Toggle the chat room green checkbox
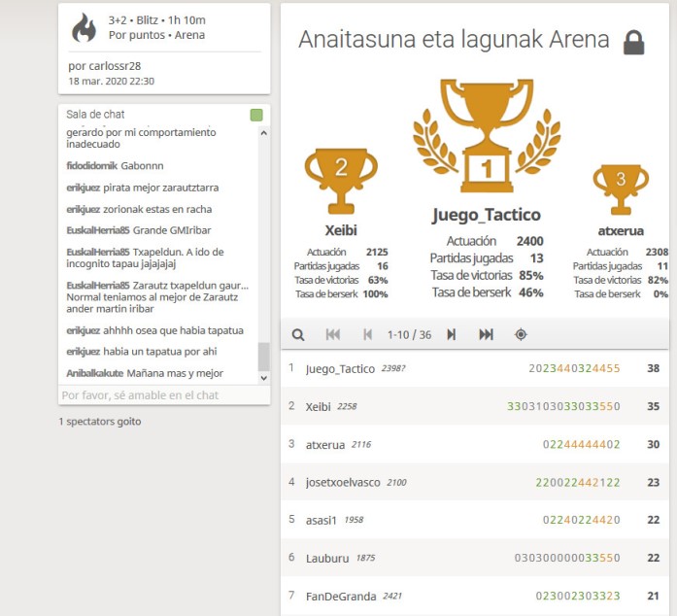 pyautogui.click(x=255, y=115)
